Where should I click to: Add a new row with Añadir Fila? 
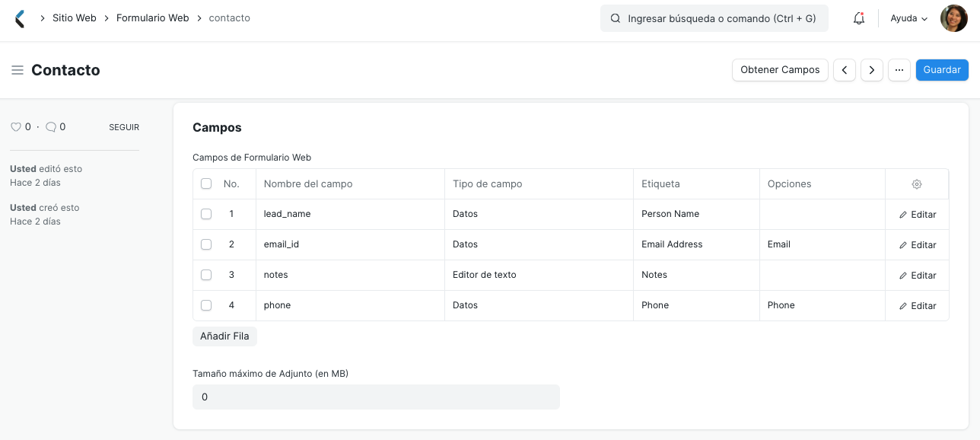click(224, 336)
